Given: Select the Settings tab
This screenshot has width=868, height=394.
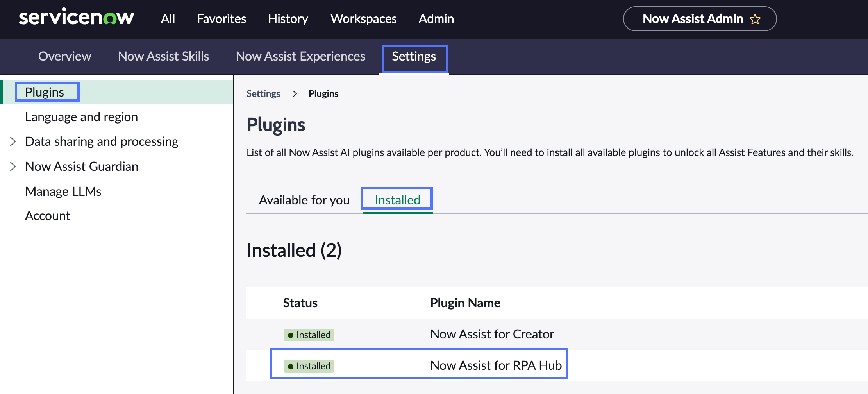Looking at the screenshot, I should [x=414, y=57].
